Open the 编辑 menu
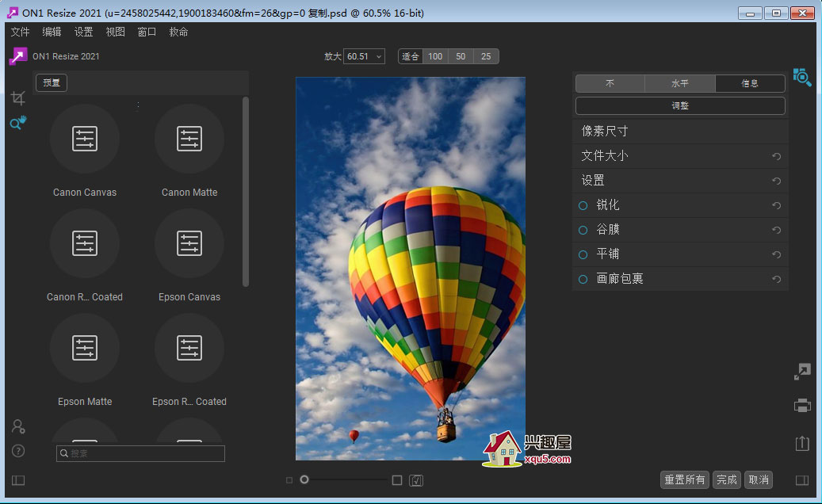The width and height of the screenshot is (822, 504). point(52,32)
